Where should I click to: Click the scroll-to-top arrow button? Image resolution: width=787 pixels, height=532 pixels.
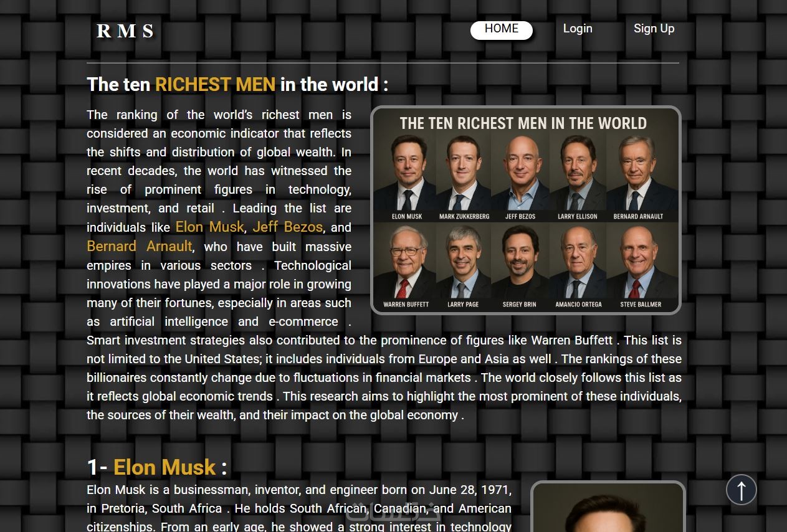[741, 490]
